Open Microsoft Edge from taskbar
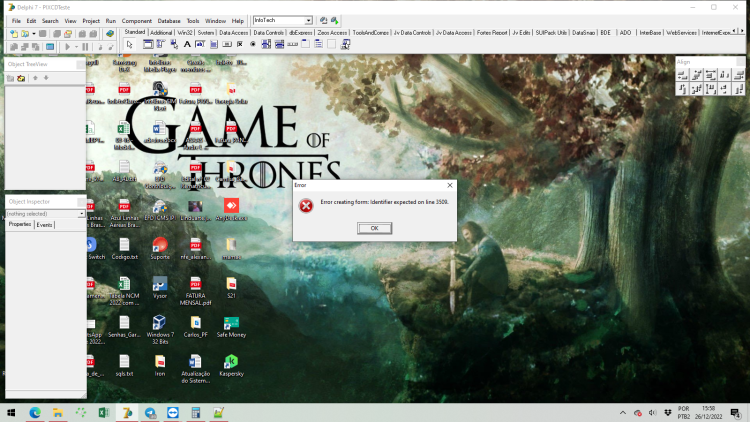Image resolution: width=750 pixels, height=422 pixels. coord(34,412)
